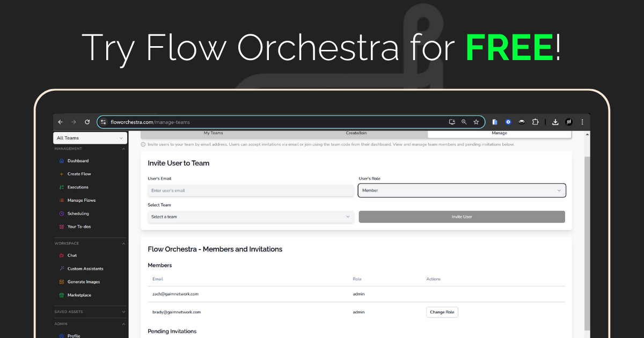
Task: Open the Profile link in the sidebar
Action: [74, 336]
